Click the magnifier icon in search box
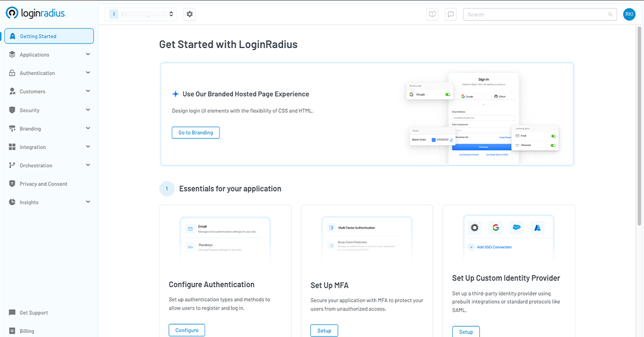Viewport: 644px width, 337px height. 610,14
